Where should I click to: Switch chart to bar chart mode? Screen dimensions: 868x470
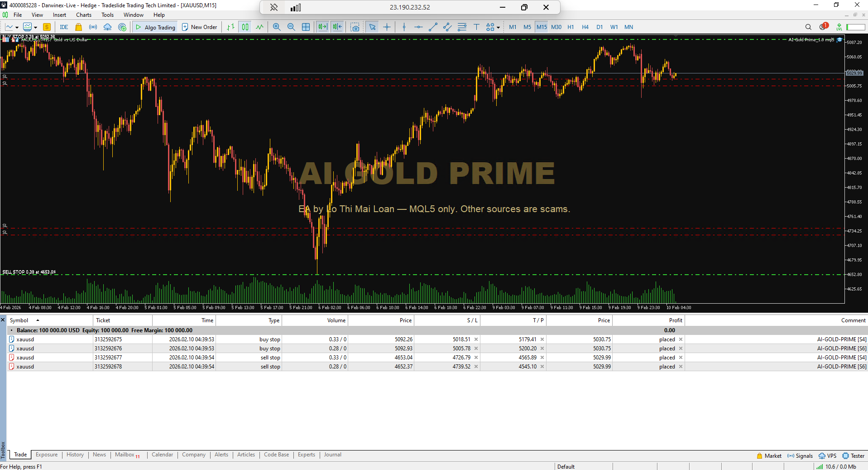click(230, 27)
